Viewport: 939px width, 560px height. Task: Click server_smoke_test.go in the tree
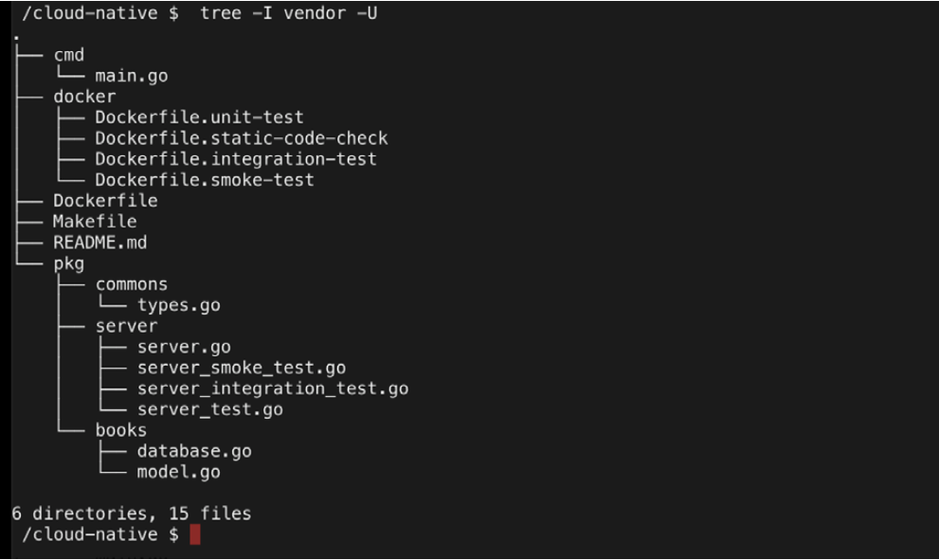pyautogui.click(x=241, y=368)
